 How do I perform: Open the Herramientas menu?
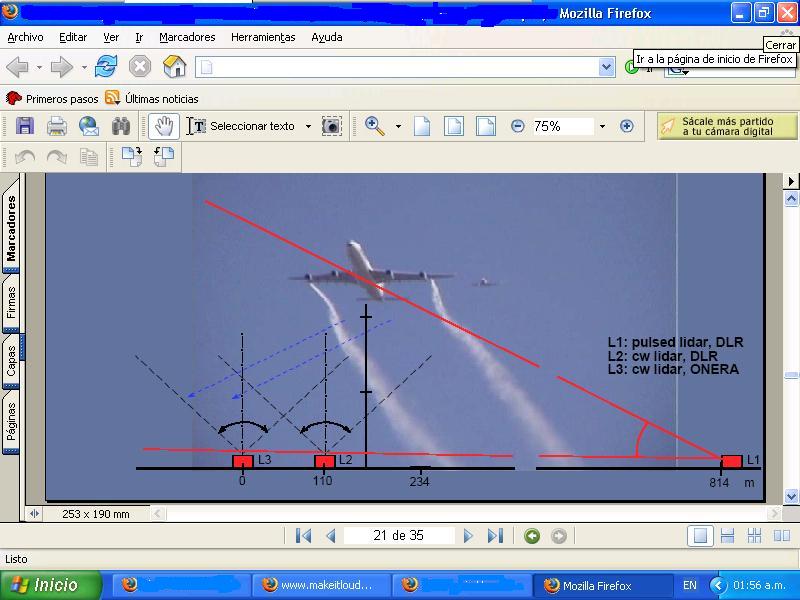263,37
